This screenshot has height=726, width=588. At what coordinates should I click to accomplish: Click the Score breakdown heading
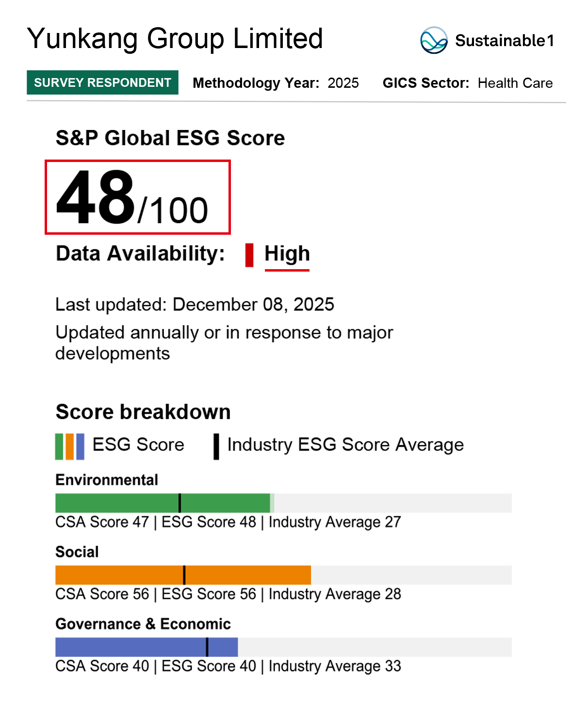(x=143, y=412)
